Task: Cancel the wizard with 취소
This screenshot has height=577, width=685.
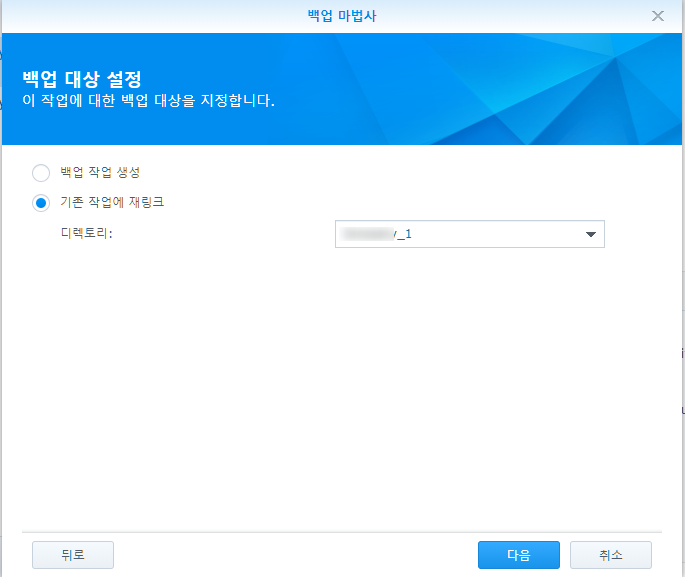Action: click(x=611, y=555)
